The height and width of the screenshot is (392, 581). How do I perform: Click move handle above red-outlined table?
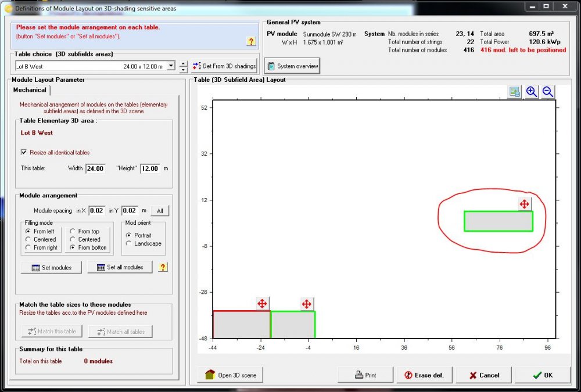pyautogui.click(x=262, y=304)
